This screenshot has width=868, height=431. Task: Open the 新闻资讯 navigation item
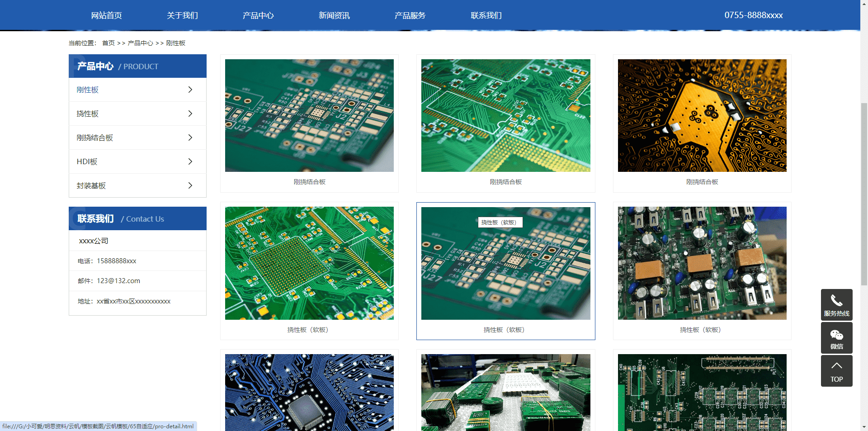[x=335, y=15]
